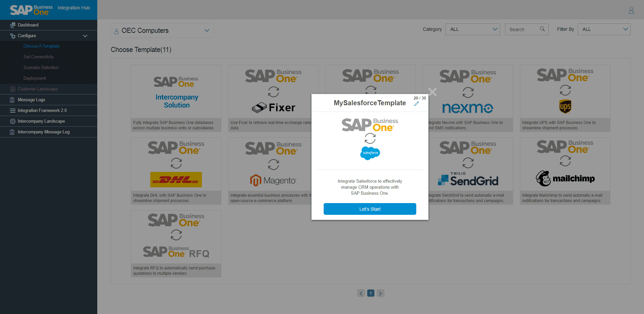This screenshot has height=314, width=644.
Task: Edit the MySalesforceTemplate name via pencil icon
Action: coord(417,104)
